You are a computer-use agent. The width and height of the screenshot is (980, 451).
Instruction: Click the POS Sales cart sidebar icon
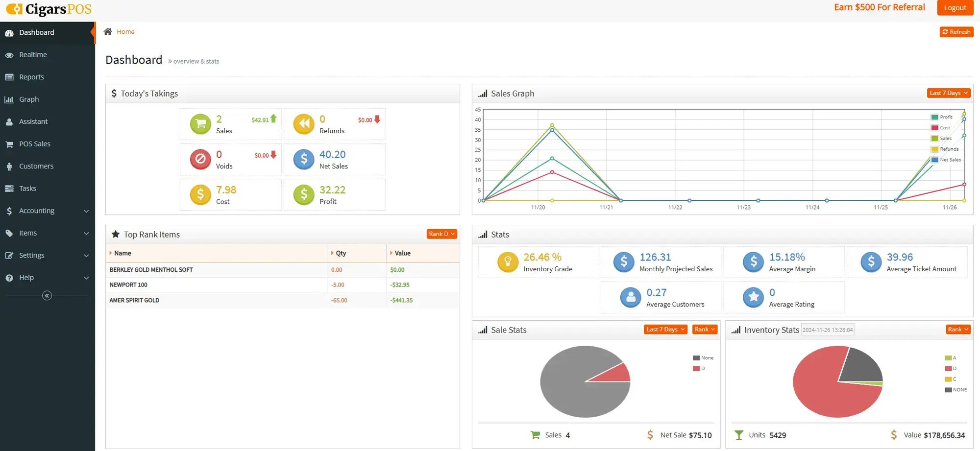tap(9, 144)
